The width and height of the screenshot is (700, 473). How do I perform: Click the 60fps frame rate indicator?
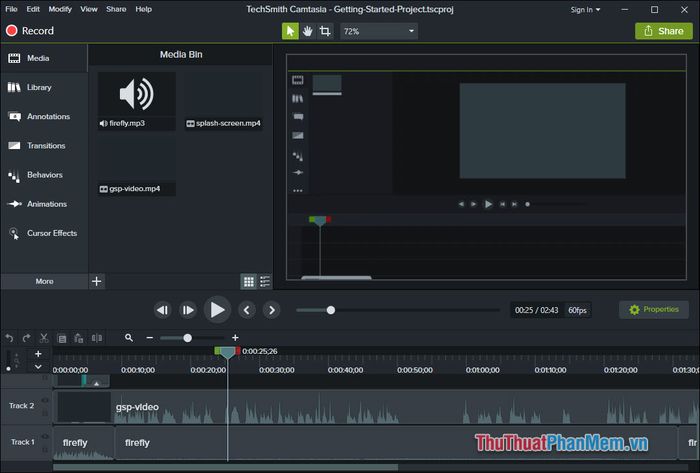(577, 310)
